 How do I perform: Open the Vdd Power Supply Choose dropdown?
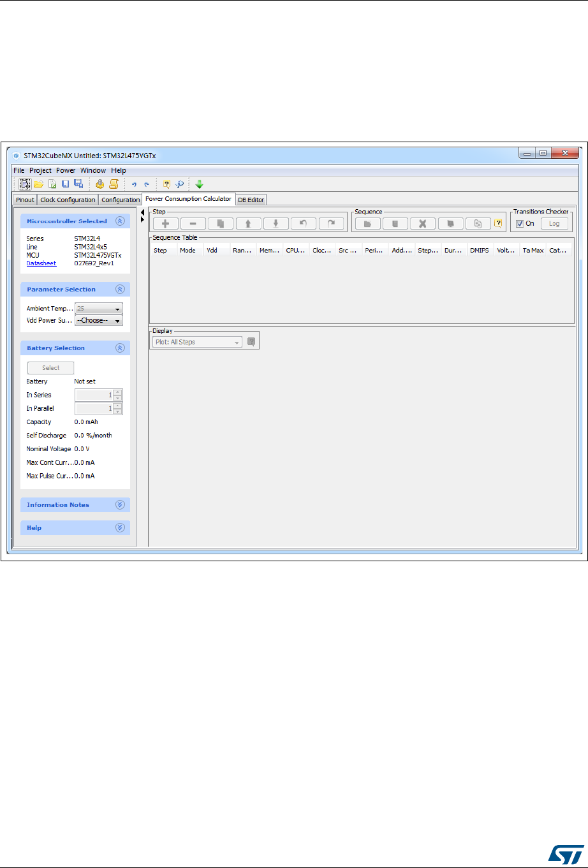tap(99, 320)
